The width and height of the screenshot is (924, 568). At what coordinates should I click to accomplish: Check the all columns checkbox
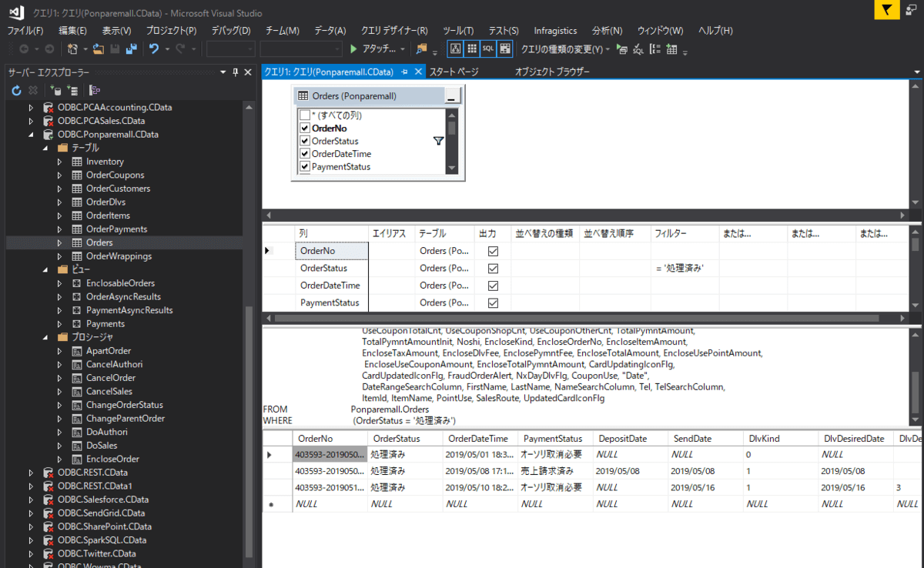click(x=305, y=115)
